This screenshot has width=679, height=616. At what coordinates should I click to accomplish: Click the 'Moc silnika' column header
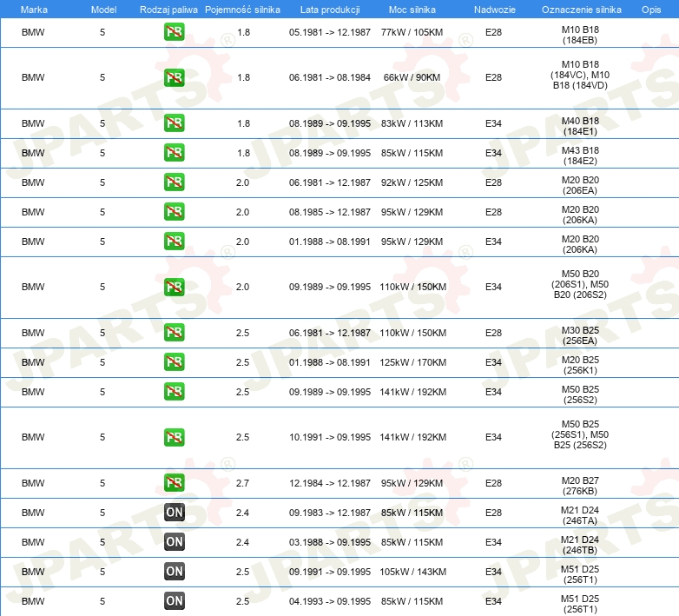(412, 10)
